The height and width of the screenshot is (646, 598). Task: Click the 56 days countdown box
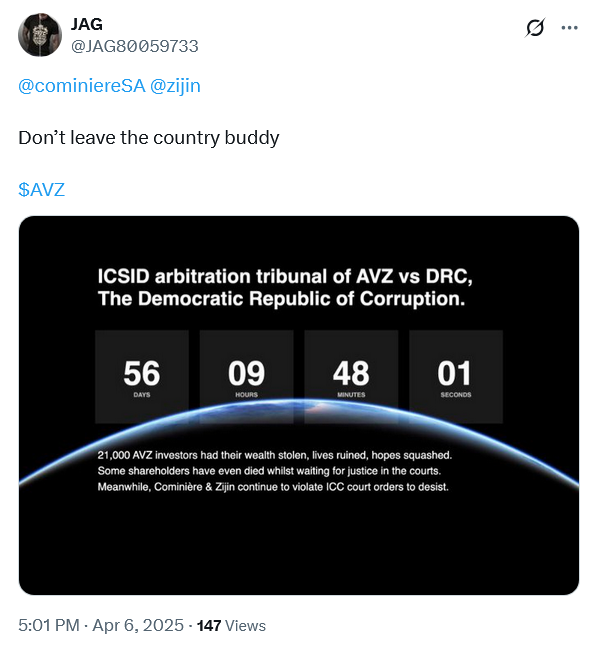tap(142, 377)
